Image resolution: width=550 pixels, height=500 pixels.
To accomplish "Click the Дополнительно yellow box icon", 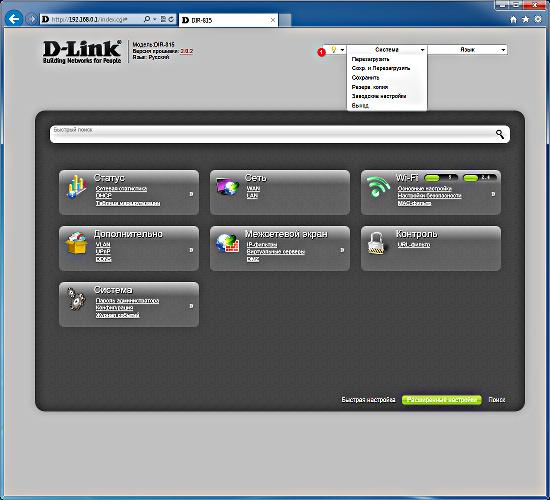I will pyautogui.click(x=76, y=242).
